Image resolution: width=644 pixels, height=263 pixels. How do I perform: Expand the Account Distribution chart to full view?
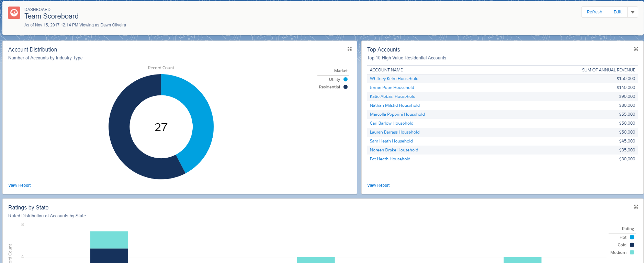pos(350,49)
